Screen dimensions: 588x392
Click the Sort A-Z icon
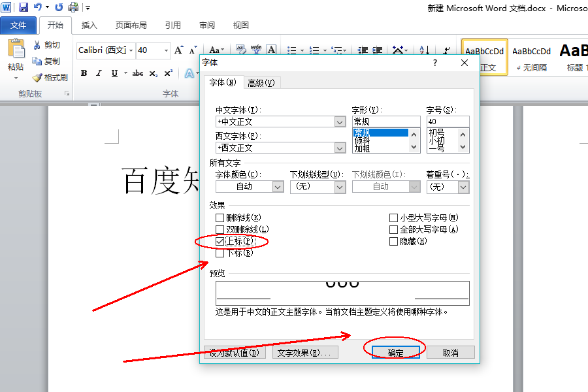[424, 50]
